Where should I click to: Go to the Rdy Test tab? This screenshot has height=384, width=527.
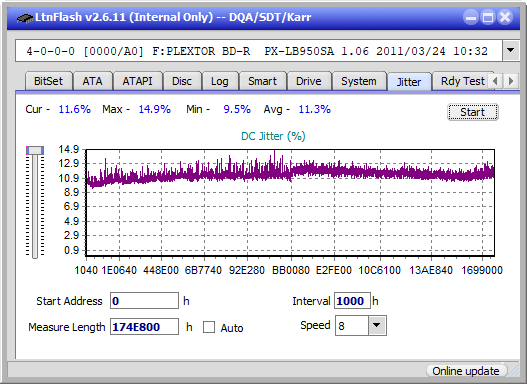462,81
